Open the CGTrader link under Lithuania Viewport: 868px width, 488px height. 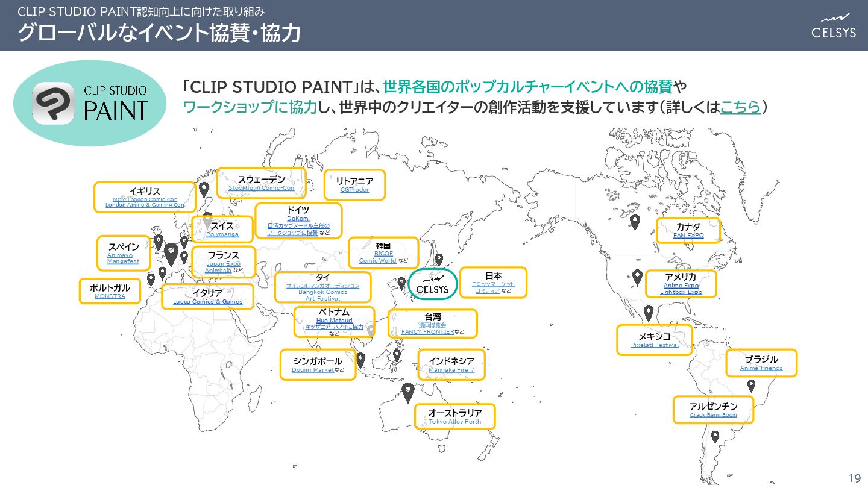point(354,190)
